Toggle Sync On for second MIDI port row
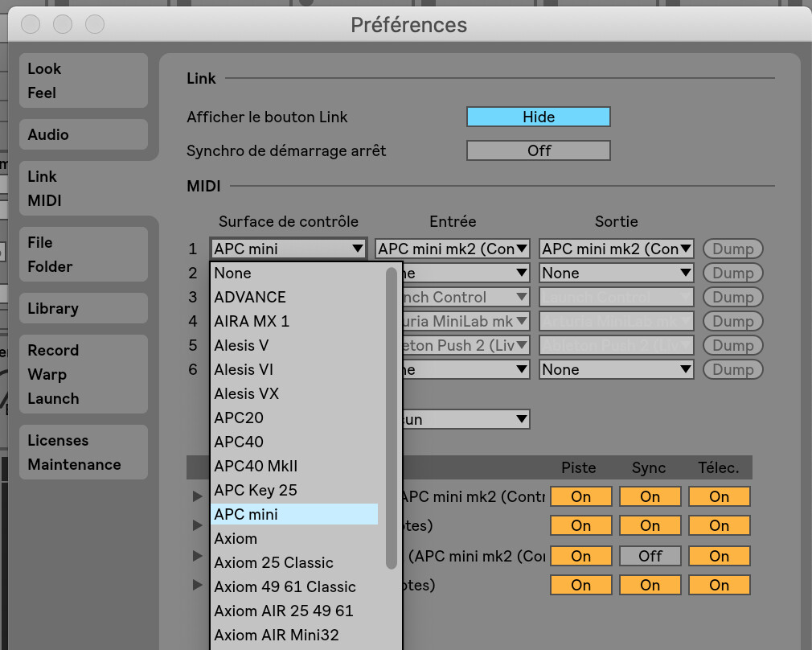This screenshot has height=650, width=812. (650, 525)
